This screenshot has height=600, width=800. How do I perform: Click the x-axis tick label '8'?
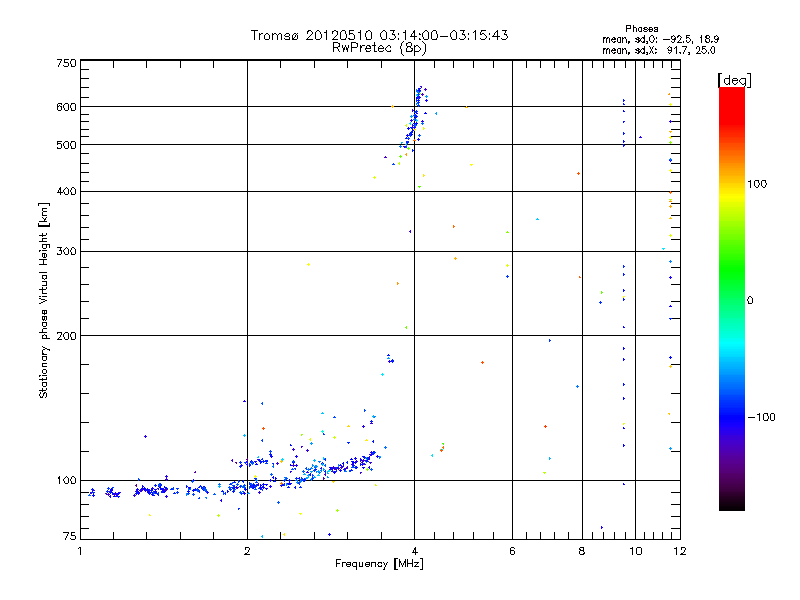(582, 551)
